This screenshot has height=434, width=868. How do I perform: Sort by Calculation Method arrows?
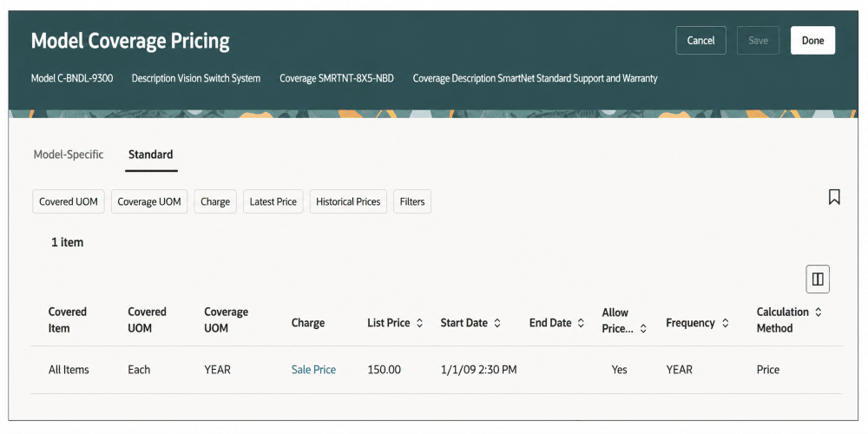819,312
